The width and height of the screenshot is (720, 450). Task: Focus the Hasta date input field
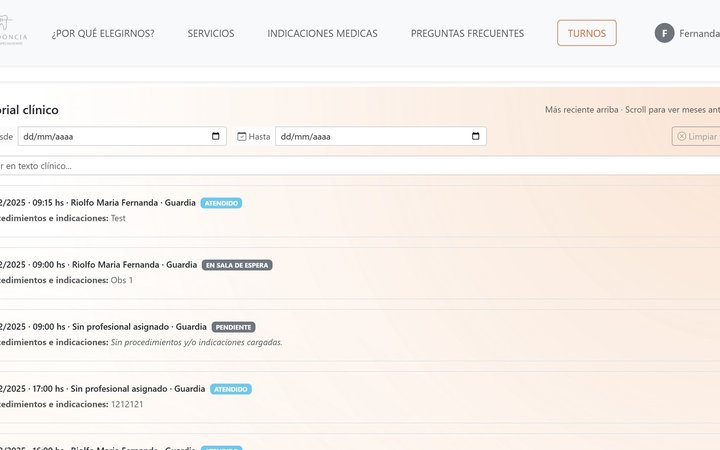(x=381, y=136)
